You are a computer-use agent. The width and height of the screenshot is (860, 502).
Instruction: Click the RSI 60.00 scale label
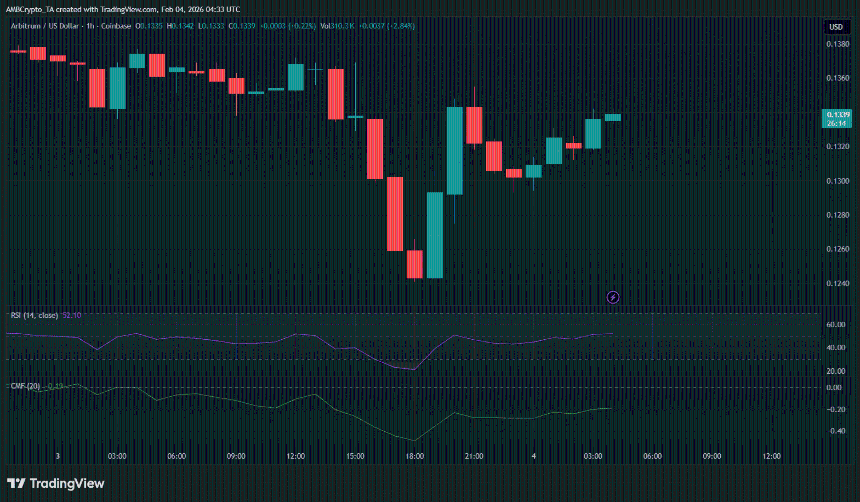(835, 325)
